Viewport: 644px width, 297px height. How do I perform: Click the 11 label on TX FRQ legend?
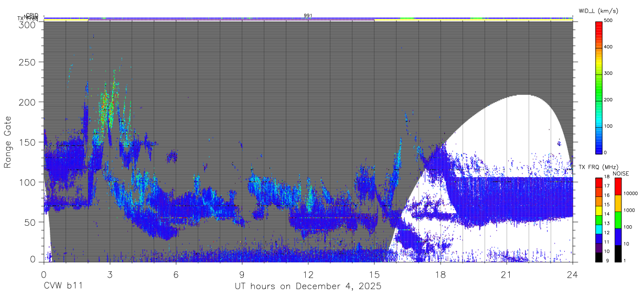tap(606, 241)
